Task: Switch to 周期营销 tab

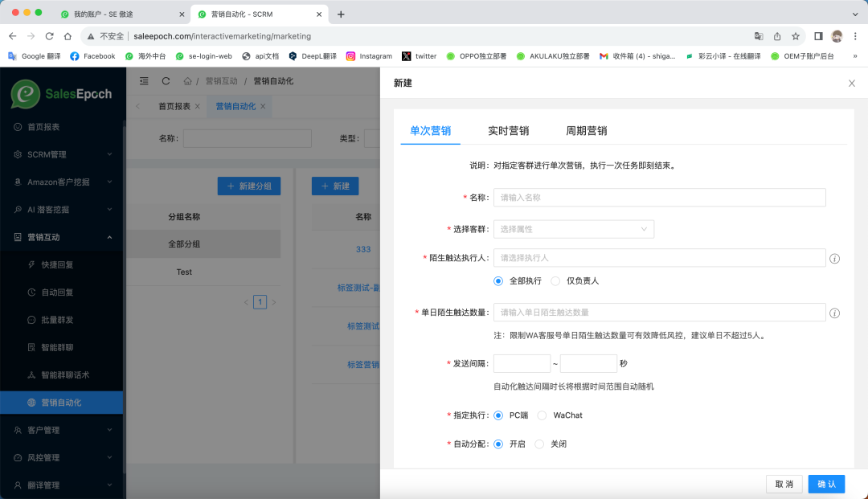Action: (x=586, y=131)
